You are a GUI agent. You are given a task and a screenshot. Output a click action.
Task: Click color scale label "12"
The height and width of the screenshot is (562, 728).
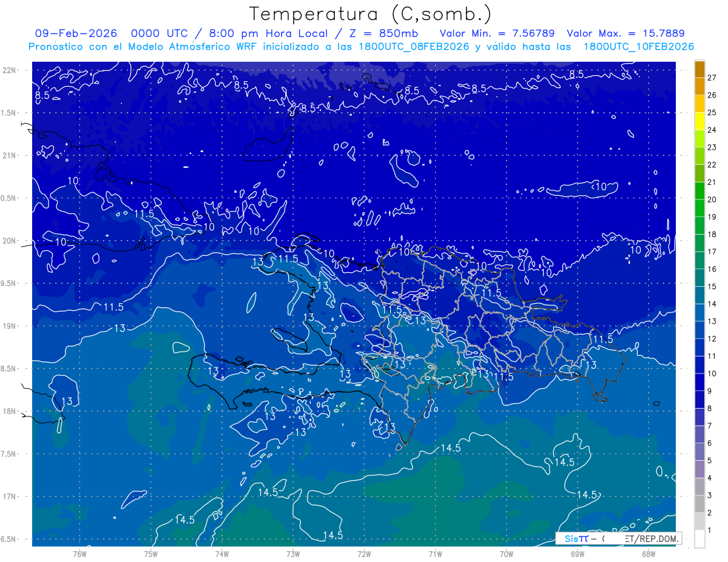point(712,339)
